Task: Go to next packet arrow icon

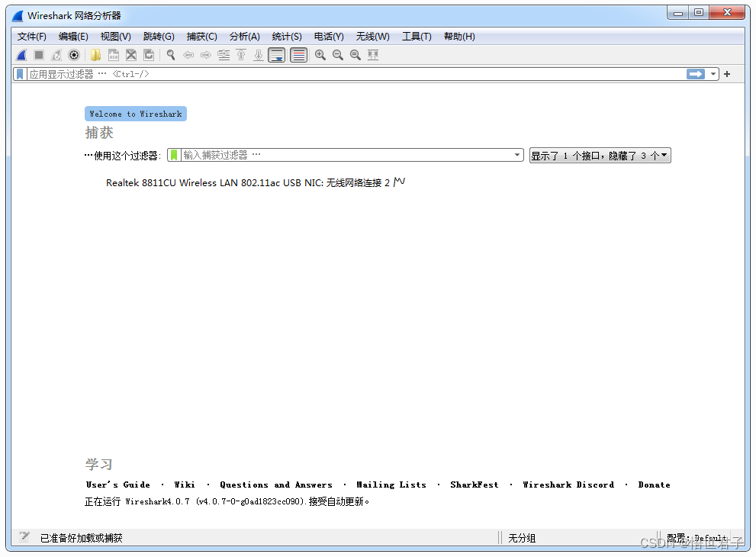Action: tap(206, 55)
